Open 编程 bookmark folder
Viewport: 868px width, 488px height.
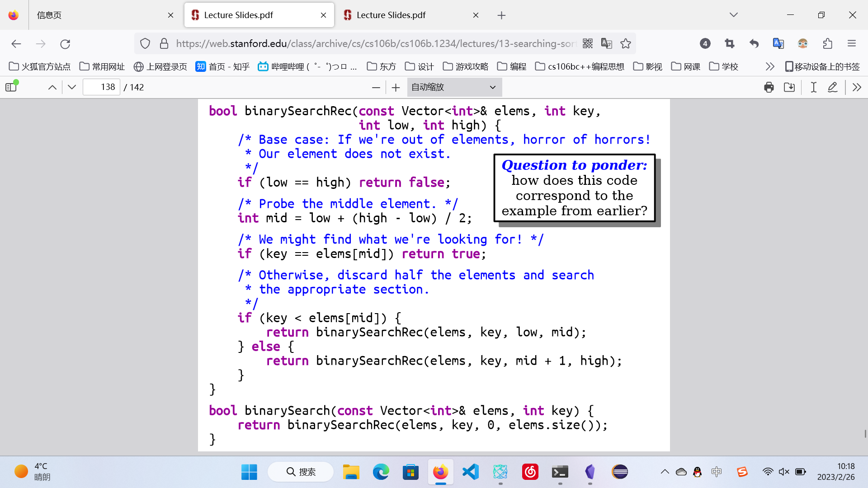[x=512, y=66]
